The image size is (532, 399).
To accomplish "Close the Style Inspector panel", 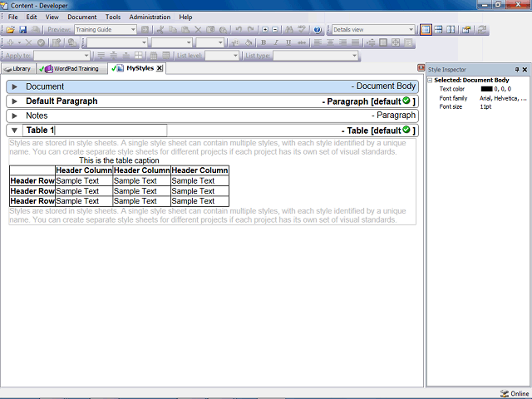I will pyautogui.click(x=525, y=70).
